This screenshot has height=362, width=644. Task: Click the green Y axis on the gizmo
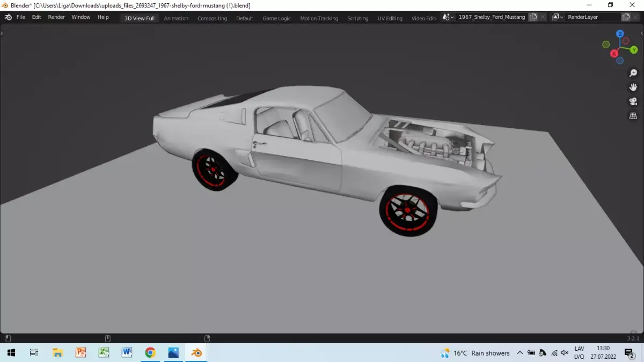[x=634, y=50]
